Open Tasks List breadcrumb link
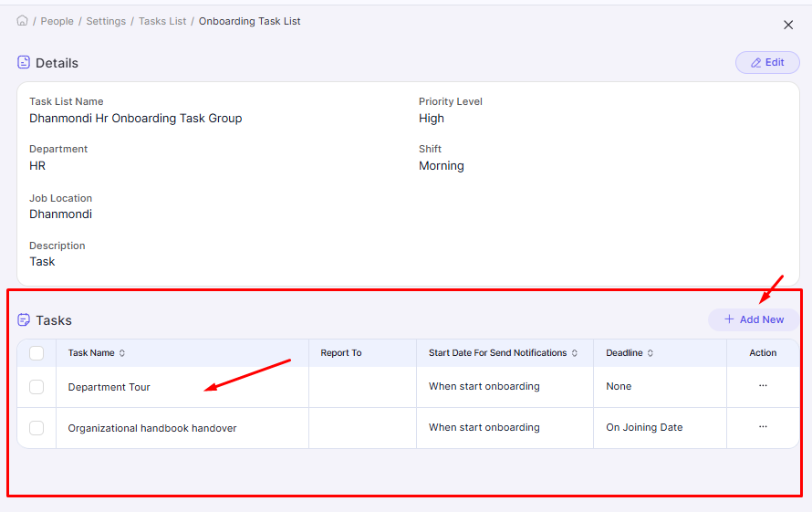This screenshot has height=512, width=812. click(x=162, y=21)
